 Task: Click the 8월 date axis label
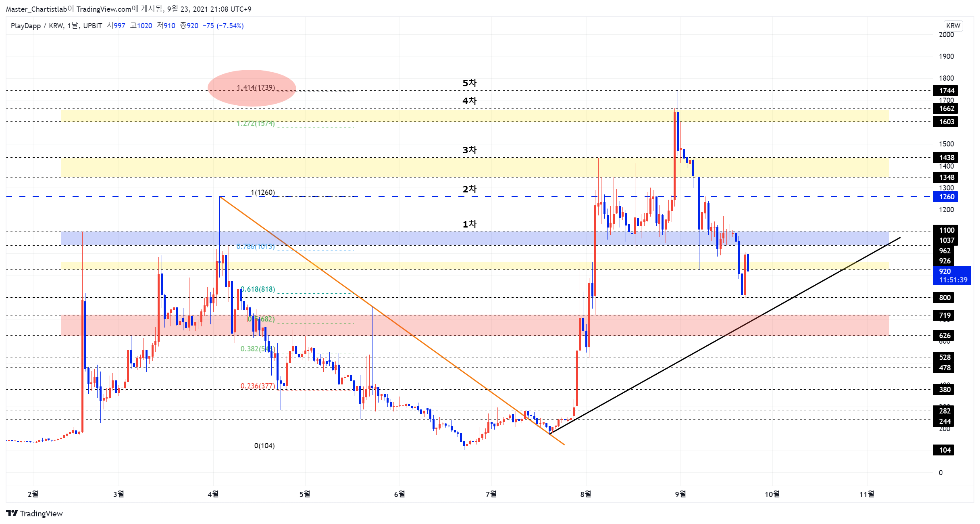tap(586, 494)
